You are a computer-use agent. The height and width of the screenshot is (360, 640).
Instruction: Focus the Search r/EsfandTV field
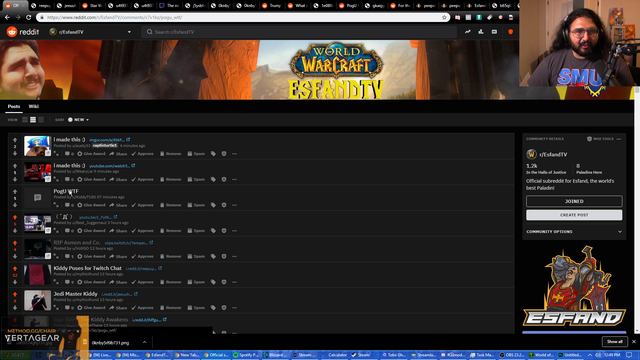pyautogui.click(x=299, y=32)
